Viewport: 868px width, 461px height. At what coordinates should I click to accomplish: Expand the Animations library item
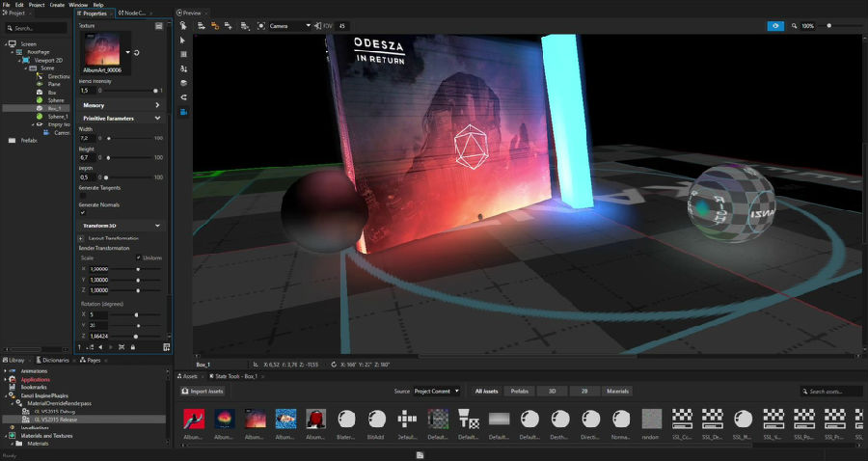5,371
